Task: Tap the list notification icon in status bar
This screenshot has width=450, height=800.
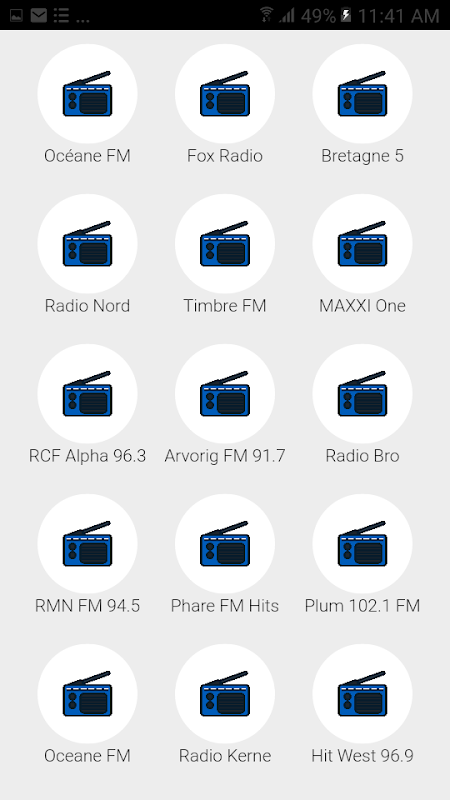Action: tap(61, 16)
